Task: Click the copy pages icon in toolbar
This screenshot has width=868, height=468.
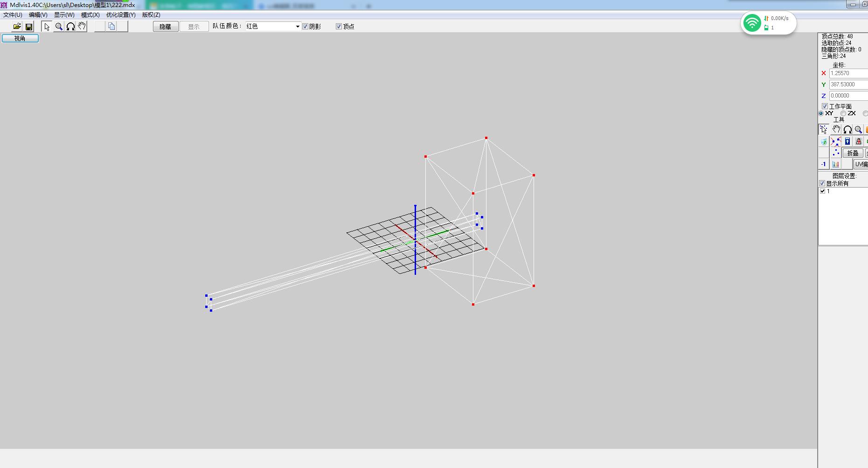Action: pos(111,27)
